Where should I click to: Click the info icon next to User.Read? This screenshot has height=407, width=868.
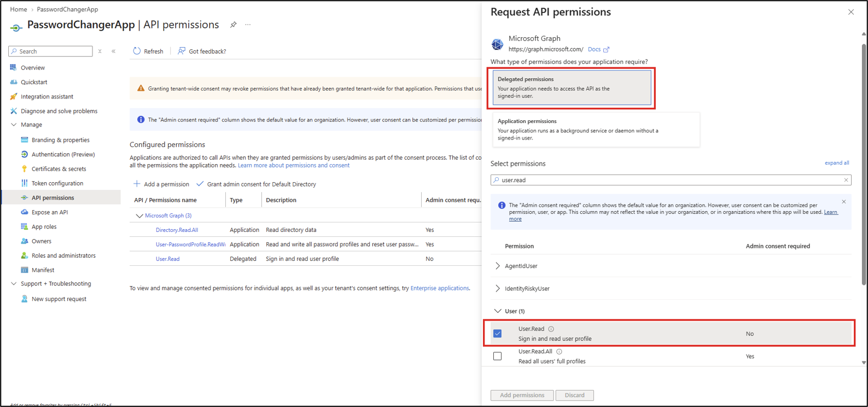[551, 329]
